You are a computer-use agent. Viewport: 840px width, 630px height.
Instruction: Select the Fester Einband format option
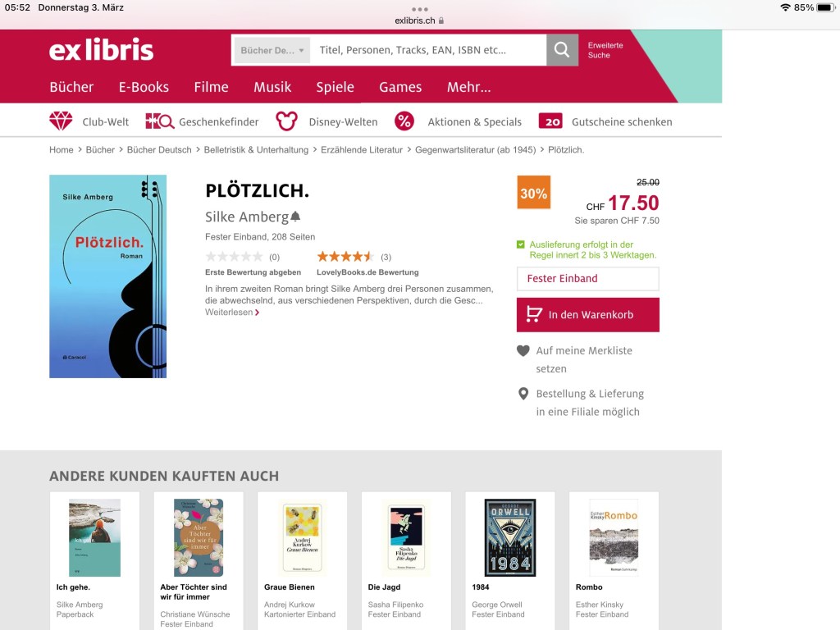(587, 279)
